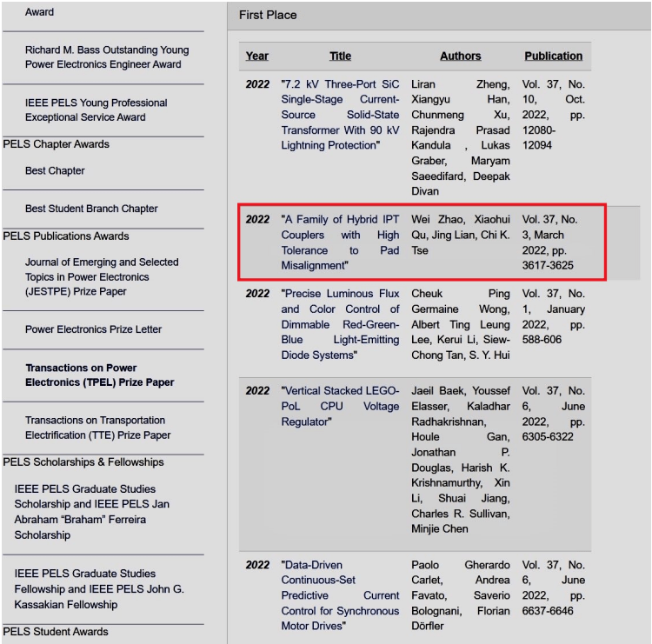Select PELS Chapter Awards section
Viewport: 652px width, 644px height.
56,144
